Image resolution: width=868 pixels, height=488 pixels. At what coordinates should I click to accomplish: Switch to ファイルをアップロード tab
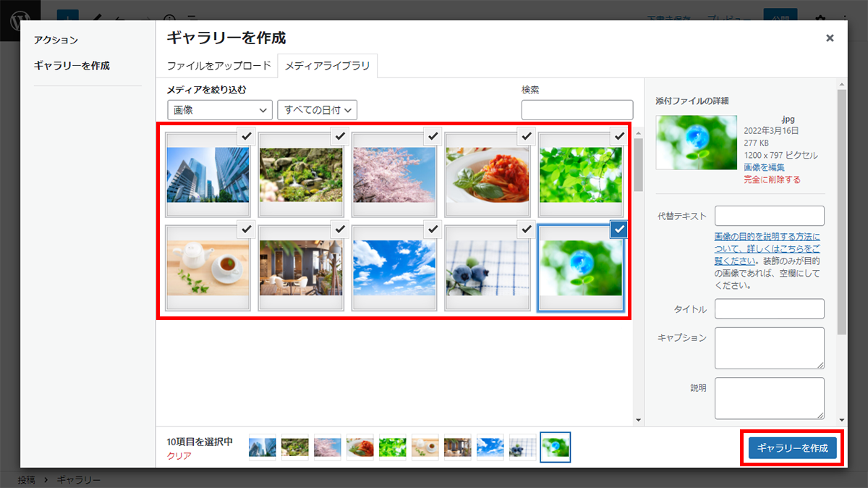219,66
